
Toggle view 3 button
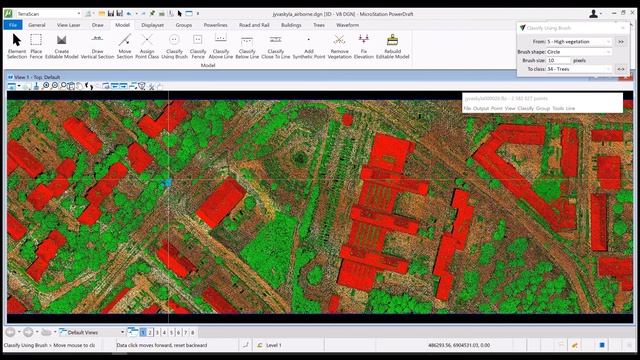157,333
